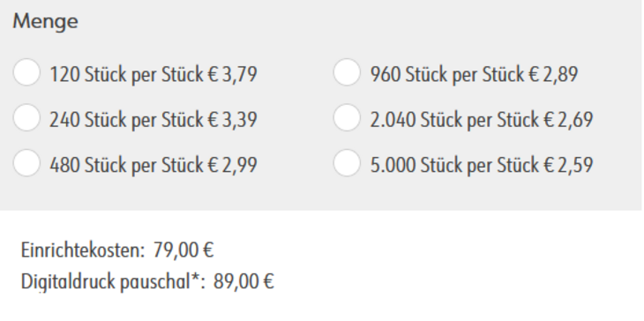Select the 960 Stück radio button

[347, 72]
